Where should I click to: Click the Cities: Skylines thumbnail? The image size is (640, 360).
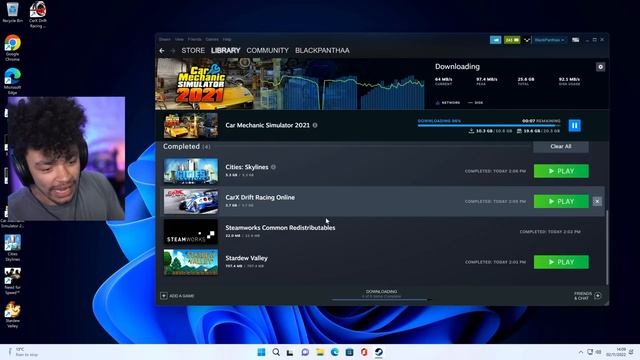pos(191,171)
